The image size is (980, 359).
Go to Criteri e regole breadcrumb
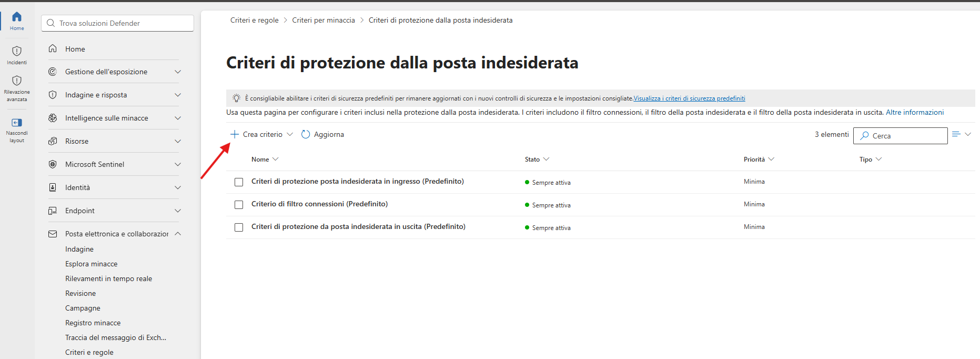(x=255, y=20)
